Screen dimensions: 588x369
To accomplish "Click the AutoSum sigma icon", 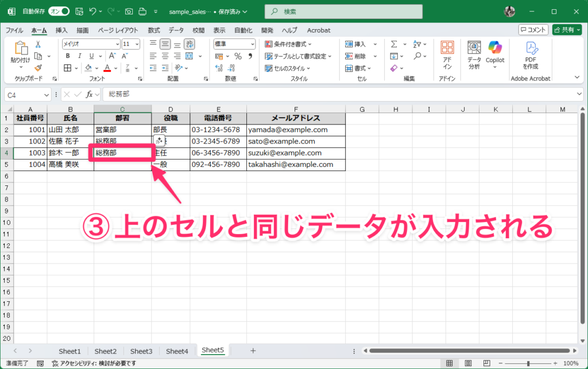I will coord(394,44).
